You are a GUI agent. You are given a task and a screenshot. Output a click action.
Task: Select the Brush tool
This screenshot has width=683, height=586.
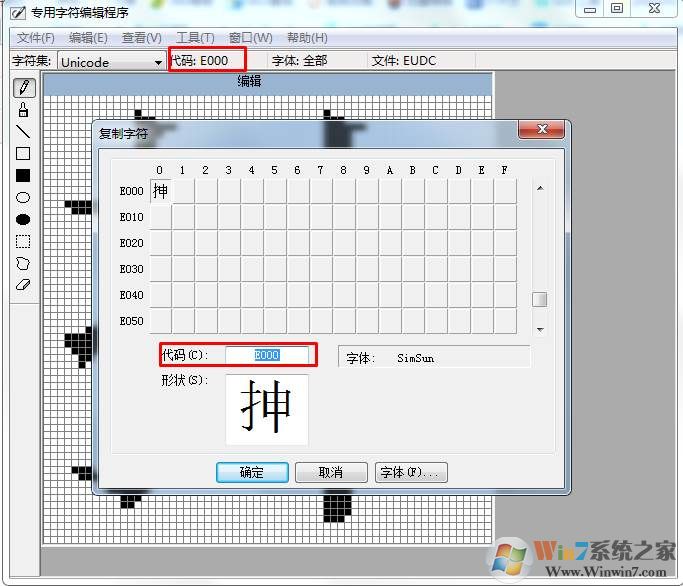pos(23,110)
